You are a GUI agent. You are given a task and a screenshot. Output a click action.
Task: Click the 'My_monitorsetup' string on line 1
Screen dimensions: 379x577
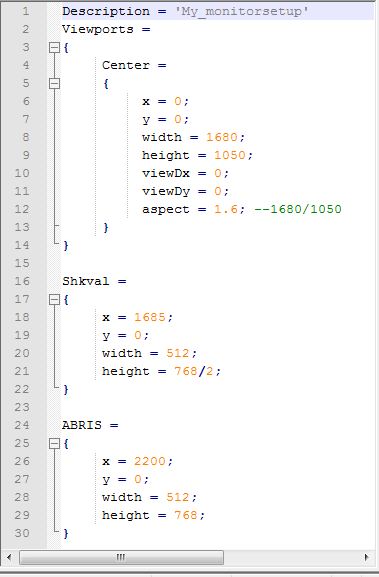click(x=241, y=11)
